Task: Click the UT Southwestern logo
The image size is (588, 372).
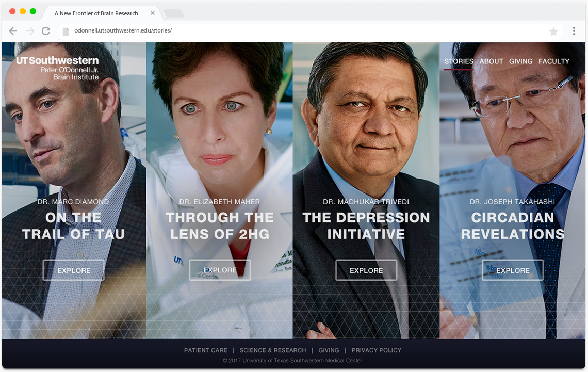Action: pyautogui.click(x=57, y=68)
